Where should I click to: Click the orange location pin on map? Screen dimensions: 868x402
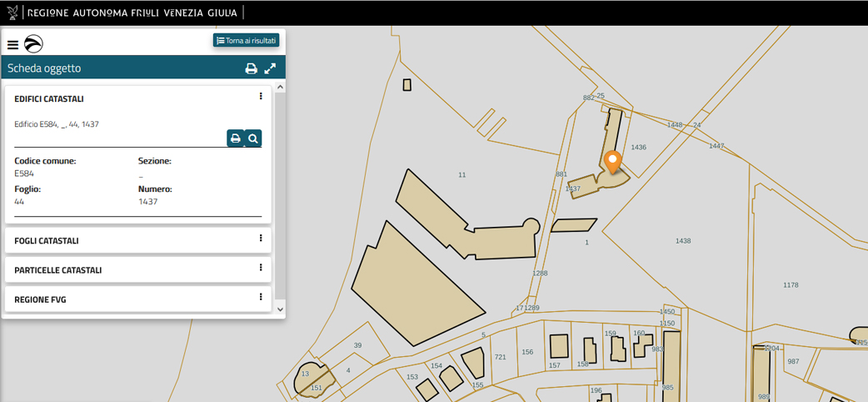click(612, 160)
